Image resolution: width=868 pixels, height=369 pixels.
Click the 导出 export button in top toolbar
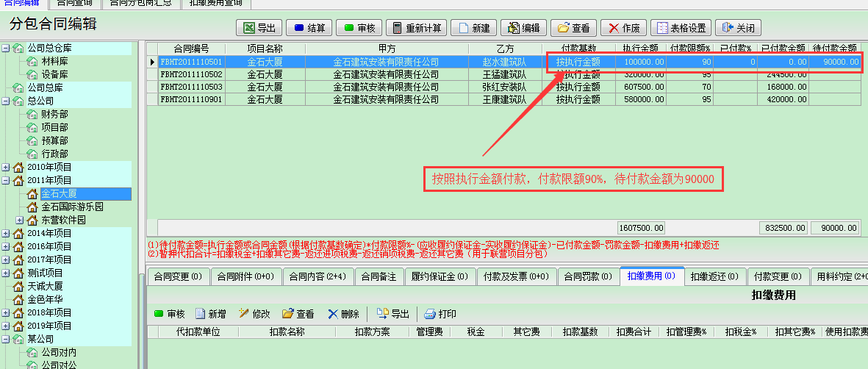click(259, 28)
